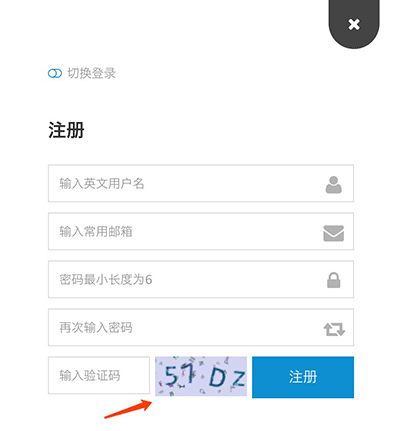Image resolution: width=400 pixels, height=431 pixels.
Task: Click the letter D in captcha
Action: pyautogui.click(x=218, y=378)
